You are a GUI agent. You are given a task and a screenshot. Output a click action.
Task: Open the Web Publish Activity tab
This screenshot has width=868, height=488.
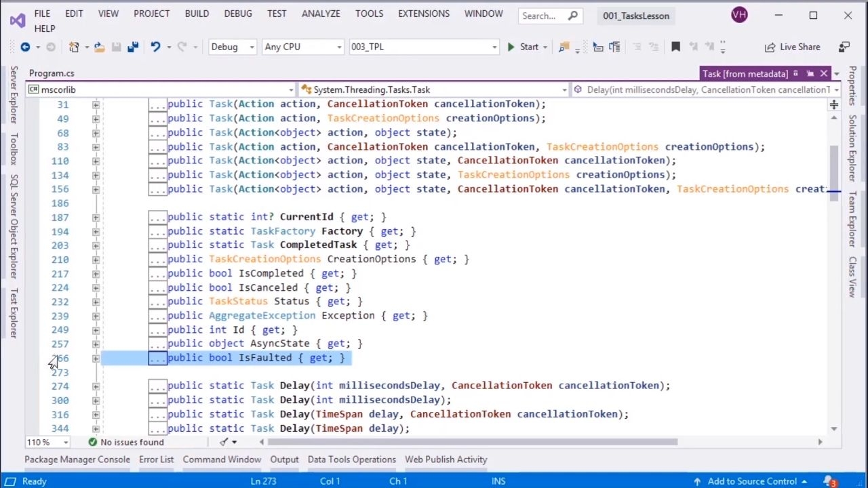click(446, 460)
